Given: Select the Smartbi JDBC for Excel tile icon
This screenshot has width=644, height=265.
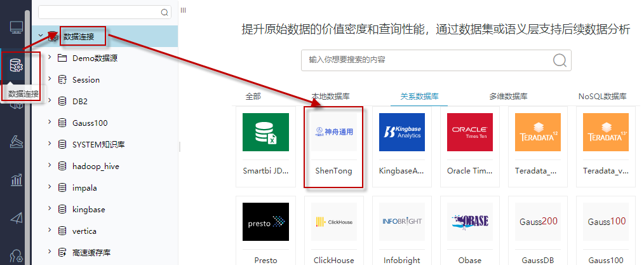Looking at the screenshot, I should 265,132.
